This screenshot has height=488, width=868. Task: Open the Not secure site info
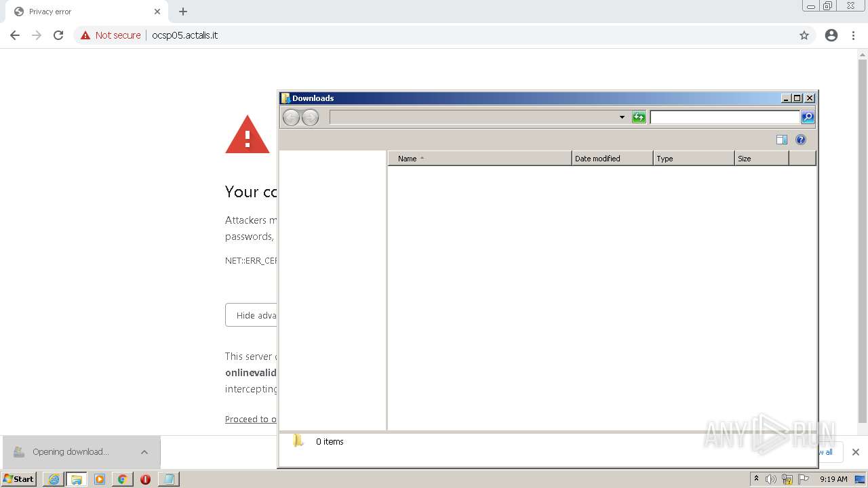[111, 35]
